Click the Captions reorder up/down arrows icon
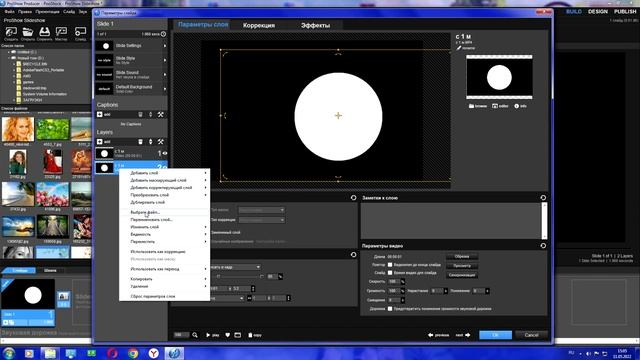Viewport: 640px width, 360px height. [150, 115]
